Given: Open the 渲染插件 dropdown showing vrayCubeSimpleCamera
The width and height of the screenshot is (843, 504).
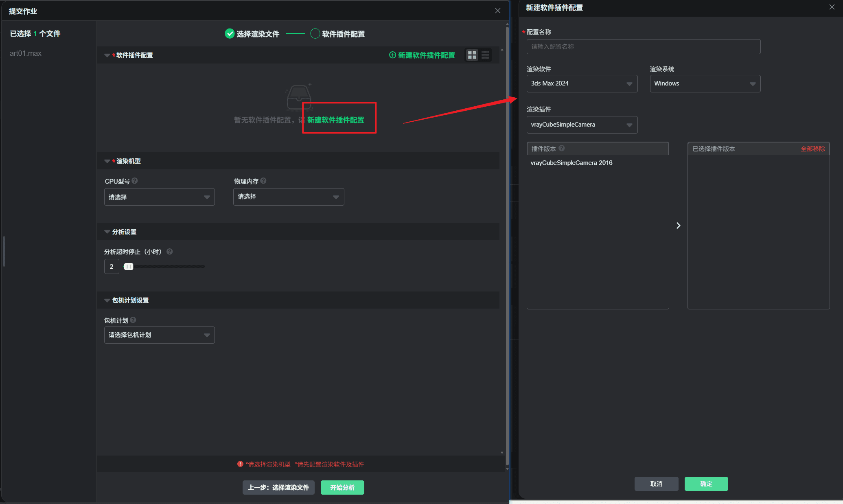Looking at the screenshot, I should point(582,125).
